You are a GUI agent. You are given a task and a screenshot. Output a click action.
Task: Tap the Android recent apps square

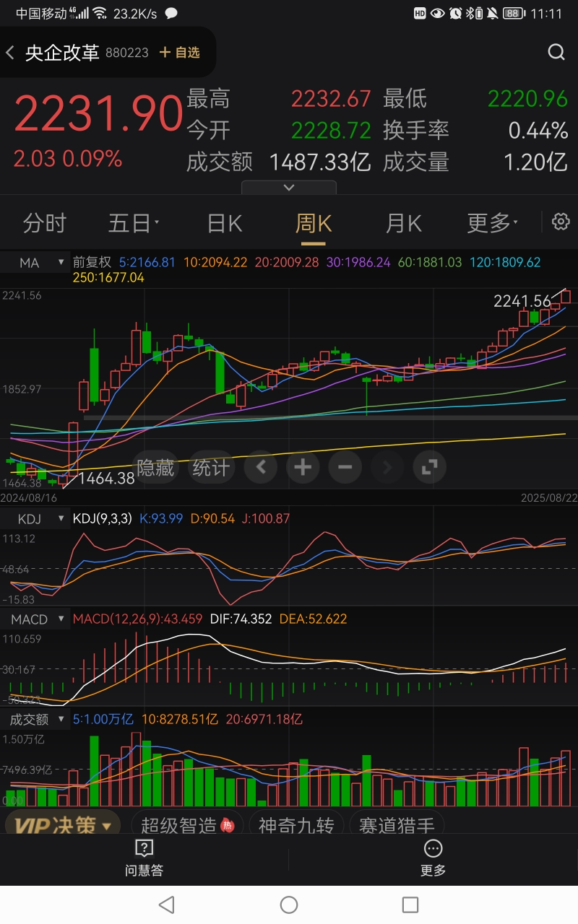click(x=410, y=905)
